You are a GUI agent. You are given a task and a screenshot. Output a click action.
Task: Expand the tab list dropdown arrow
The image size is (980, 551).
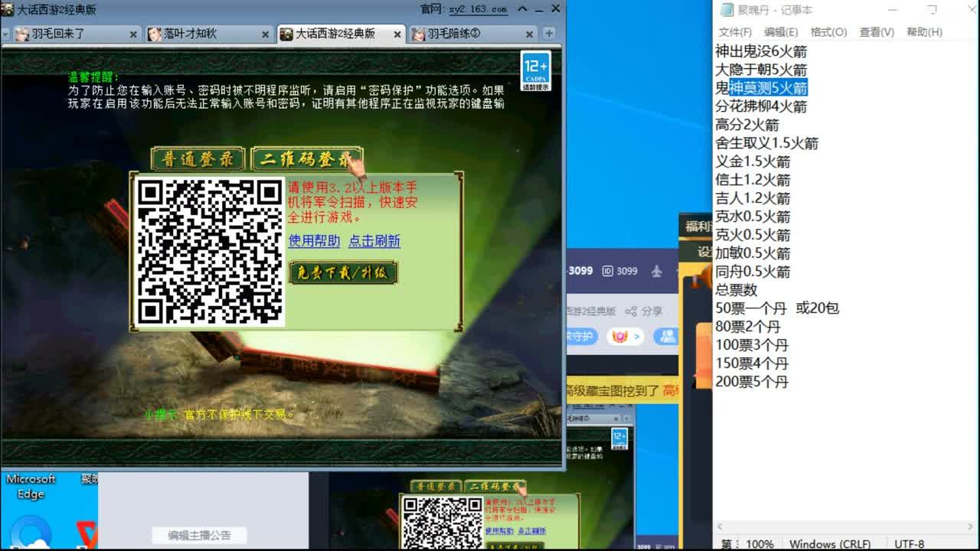click(x=5, y=34)
